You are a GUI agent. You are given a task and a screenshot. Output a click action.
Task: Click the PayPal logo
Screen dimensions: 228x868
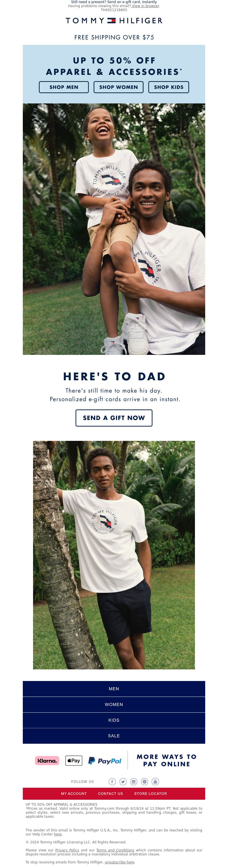pyautogui.click(x=105, y=761)
